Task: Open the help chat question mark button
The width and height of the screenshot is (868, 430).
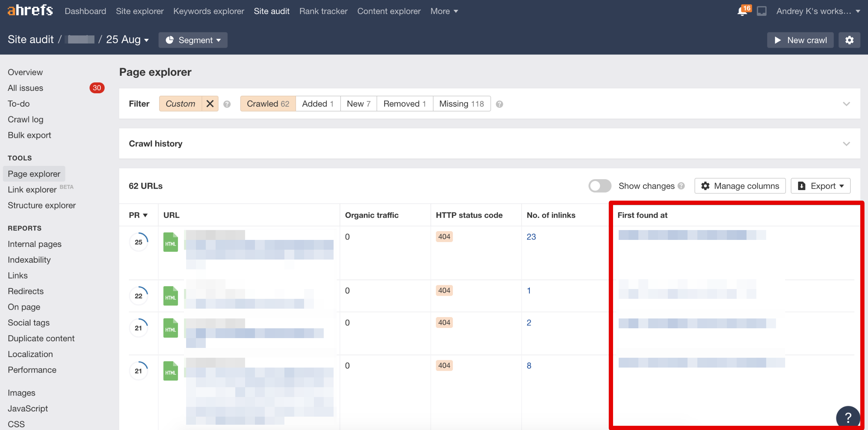Action: 848,417
